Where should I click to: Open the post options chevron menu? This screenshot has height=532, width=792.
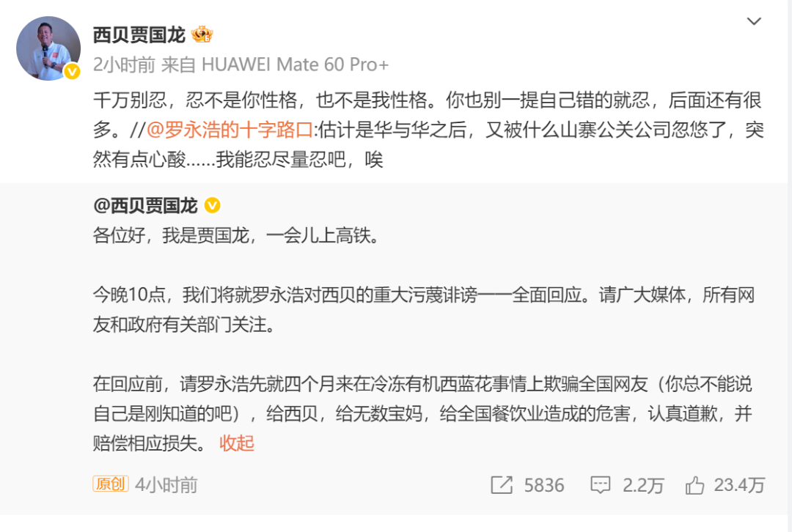(754, 21)
